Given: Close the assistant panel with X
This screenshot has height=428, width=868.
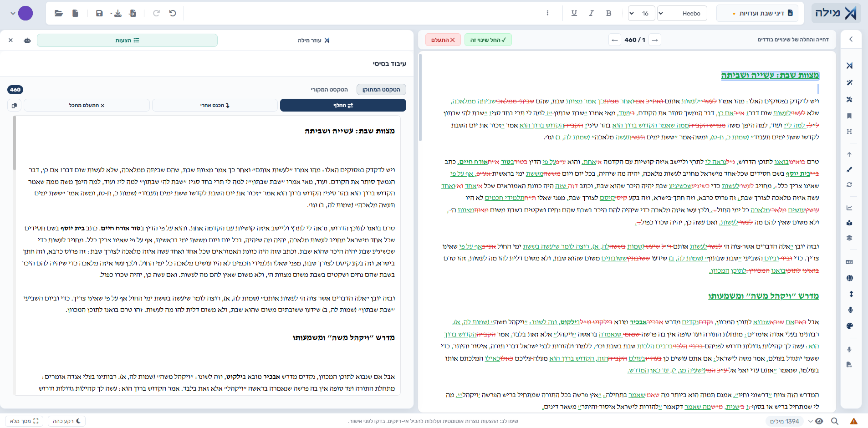Looking at the screenshot, I should coord(10,41).
